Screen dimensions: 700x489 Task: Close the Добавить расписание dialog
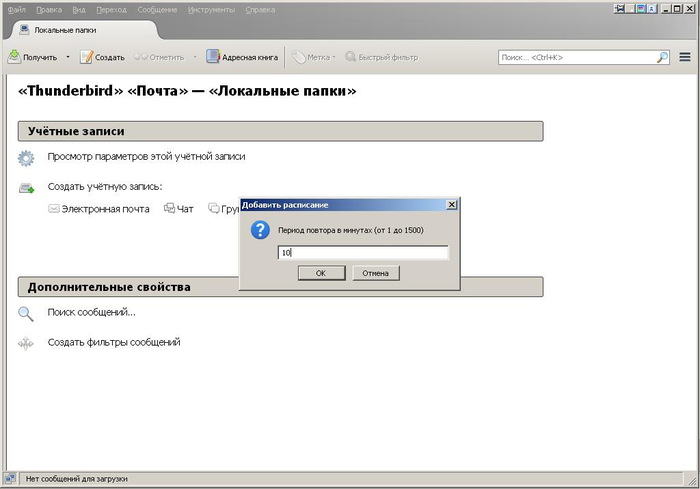click(x=452, y=205)
